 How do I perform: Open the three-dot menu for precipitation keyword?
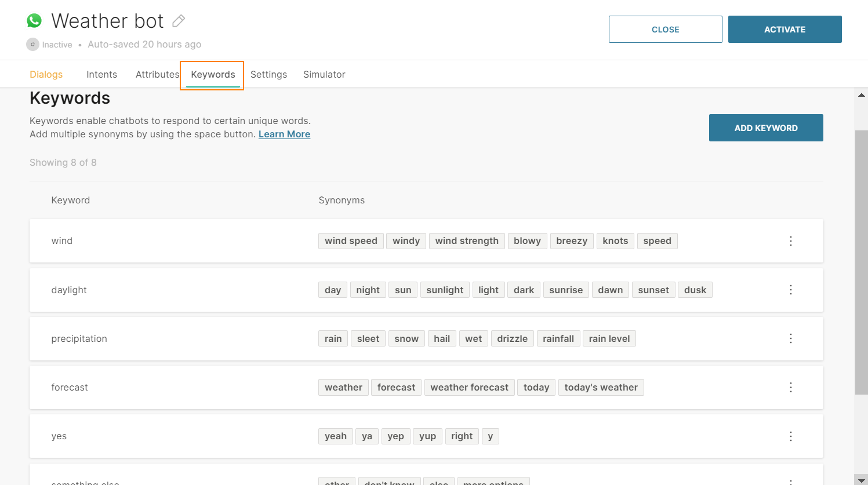point(790,338)
